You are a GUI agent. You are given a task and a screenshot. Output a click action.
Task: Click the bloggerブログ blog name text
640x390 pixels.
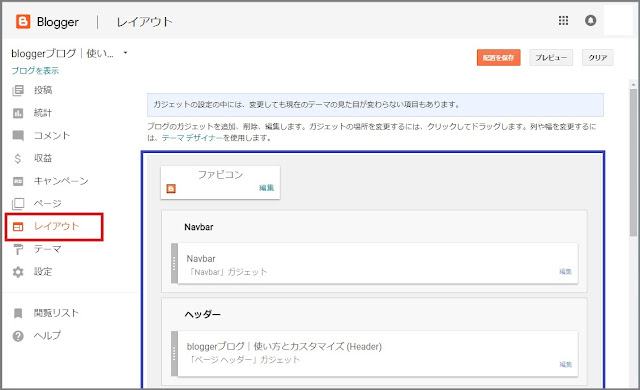[62, 53]
